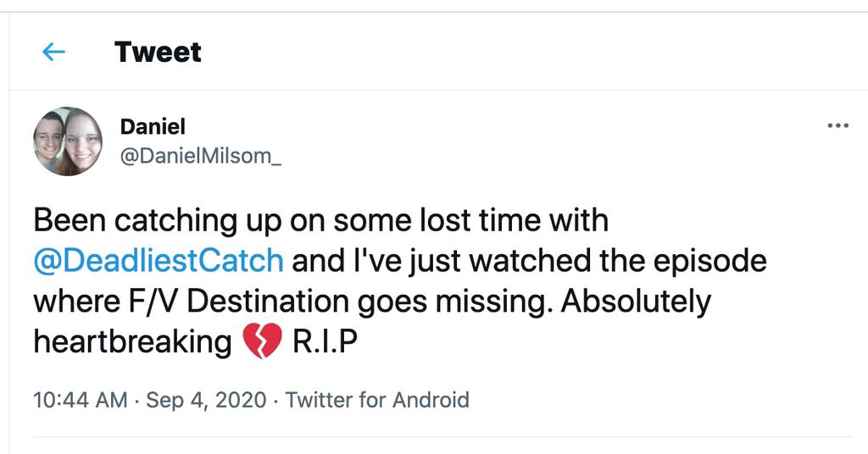This screenshot has height=454, width=868.
Task: Click the back arrow icon
Action: click(53, 53)
